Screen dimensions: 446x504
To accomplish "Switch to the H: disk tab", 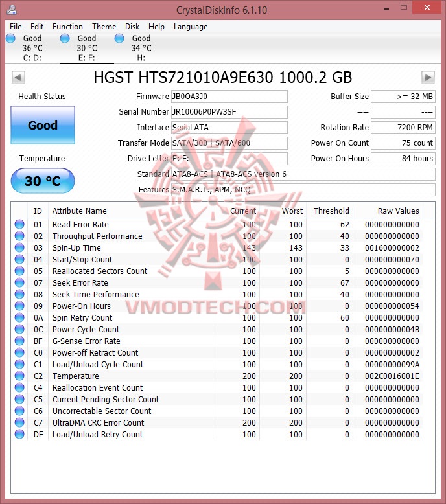I will pos(141,47).
